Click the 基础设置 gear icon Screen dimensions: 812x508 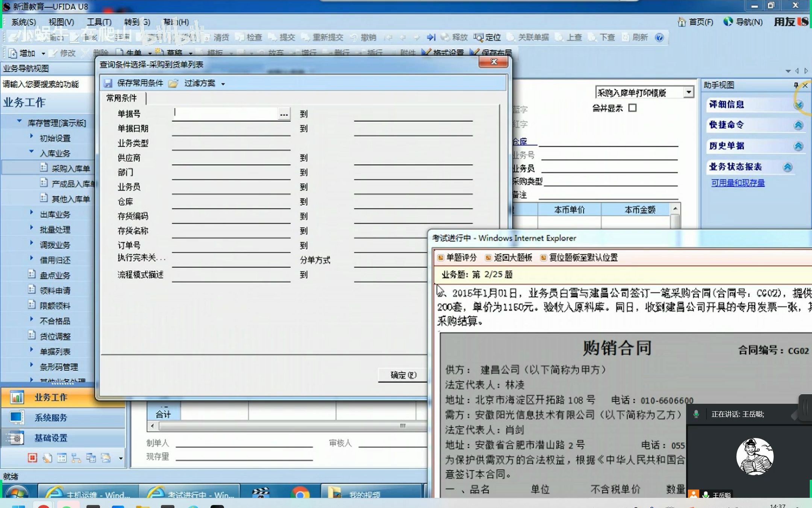[x=17, y=438]
